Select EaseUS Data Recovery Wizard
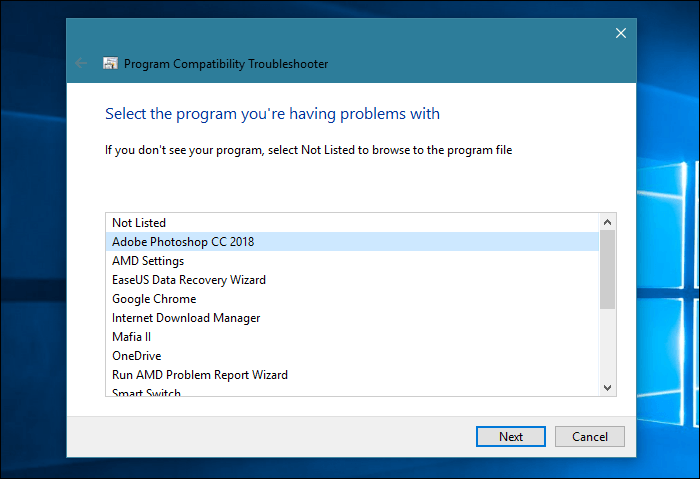The width and height of the screenshot is (700, 479). [189, 280]
